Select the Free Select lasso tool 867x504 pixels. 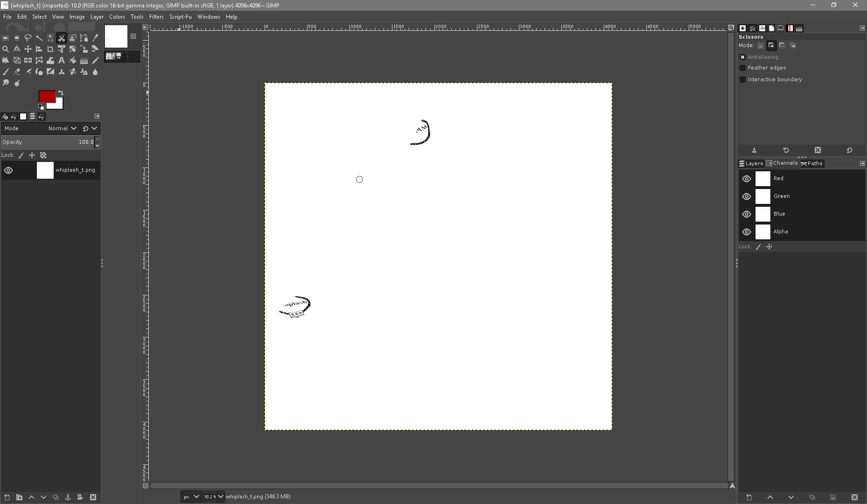(28, 38)
